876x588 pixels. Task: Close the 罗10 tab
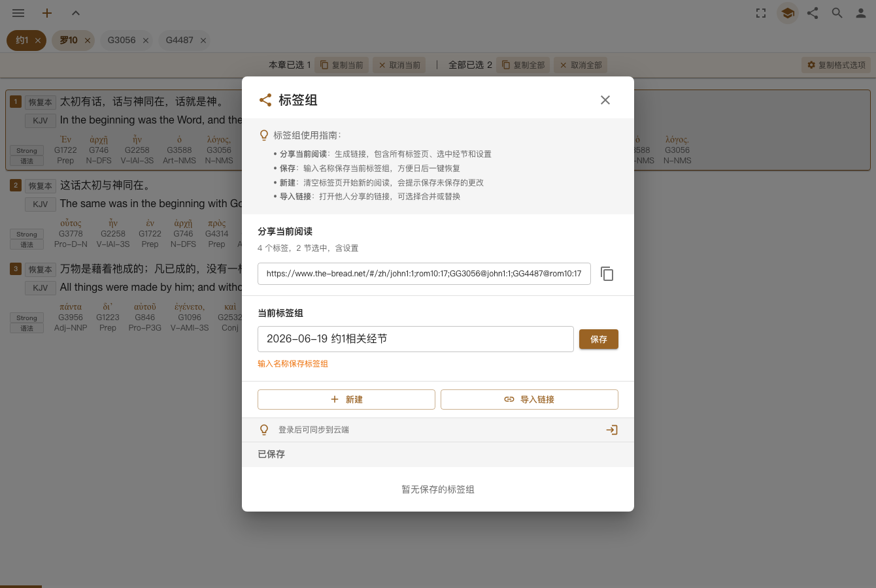(88, 41)
